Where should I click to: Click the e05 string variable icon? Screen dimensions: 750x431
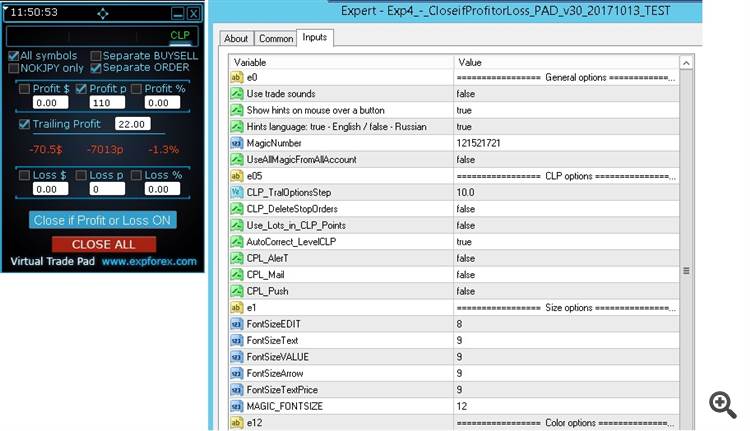[x=236, y=176]
